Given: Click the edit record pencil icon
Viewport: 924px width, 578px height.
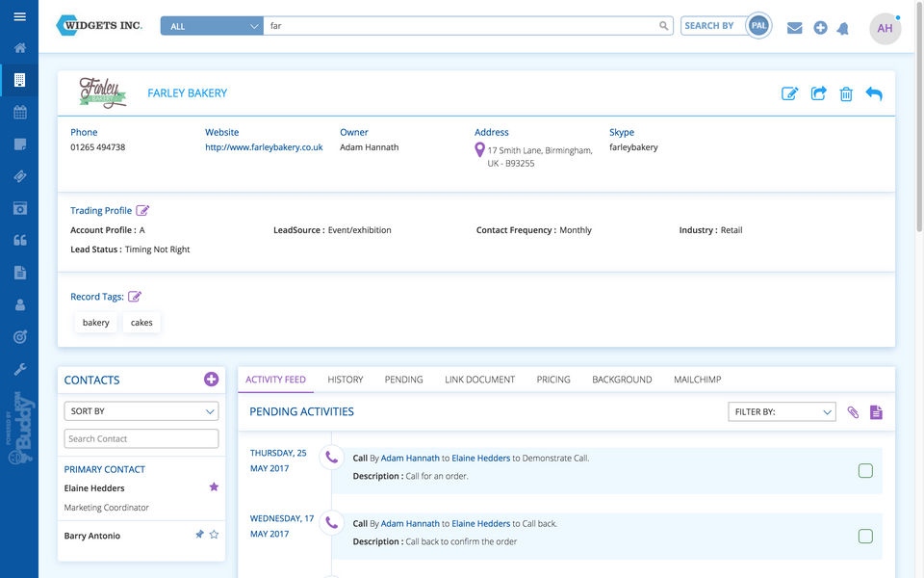Looking at the screenshot, I should 789,93.
